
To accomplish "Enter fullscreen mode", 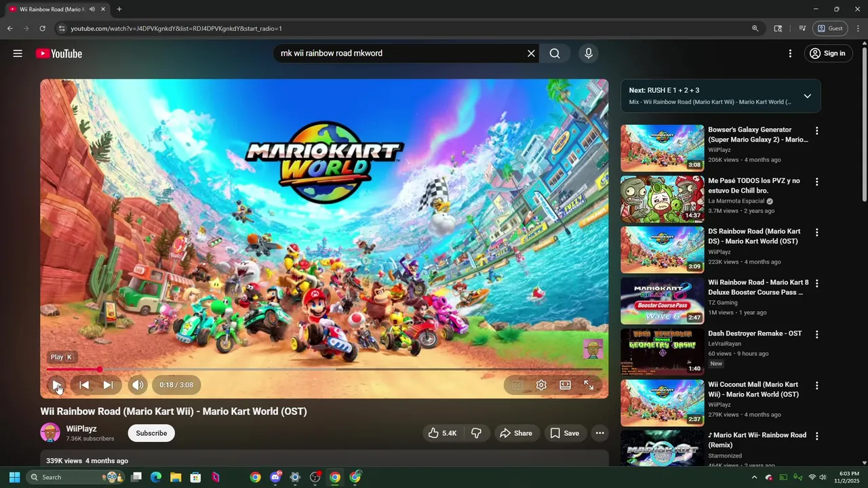I will click(589, 385).
